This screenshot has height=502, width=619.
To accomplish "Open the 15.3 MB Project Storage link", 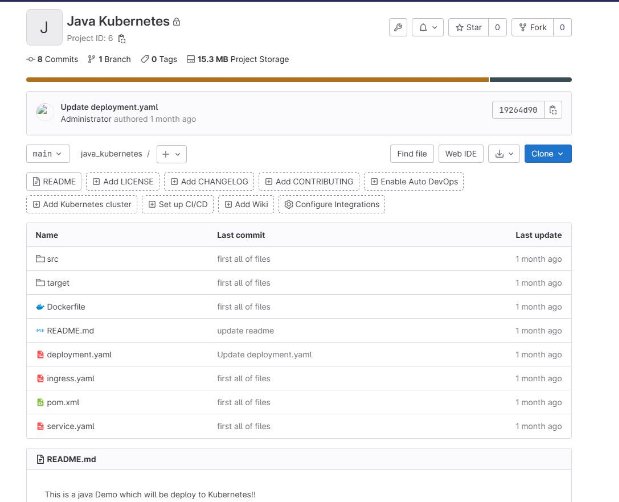I will [238, 59].
